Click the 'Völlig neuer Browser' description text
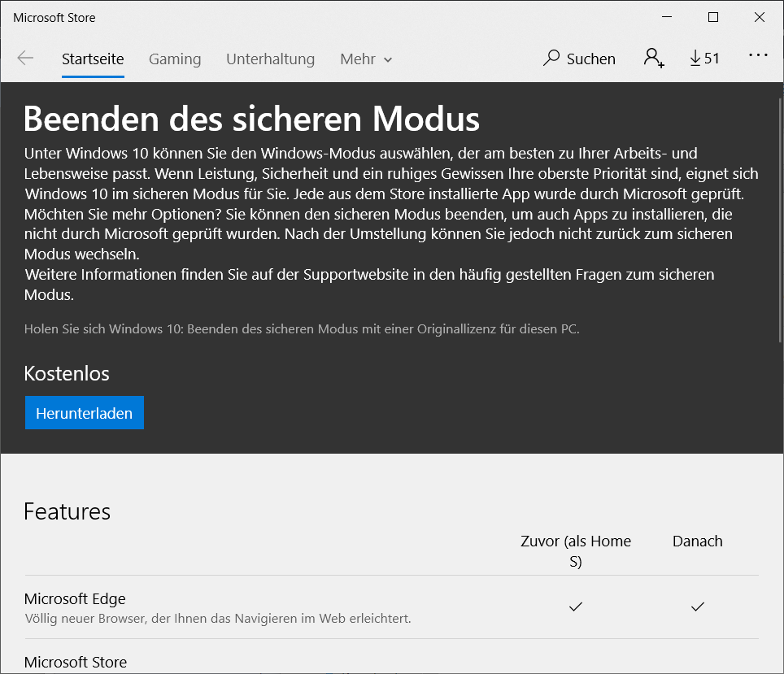The height and width of the screenshot is (674, 784). [x=218, y=619]
